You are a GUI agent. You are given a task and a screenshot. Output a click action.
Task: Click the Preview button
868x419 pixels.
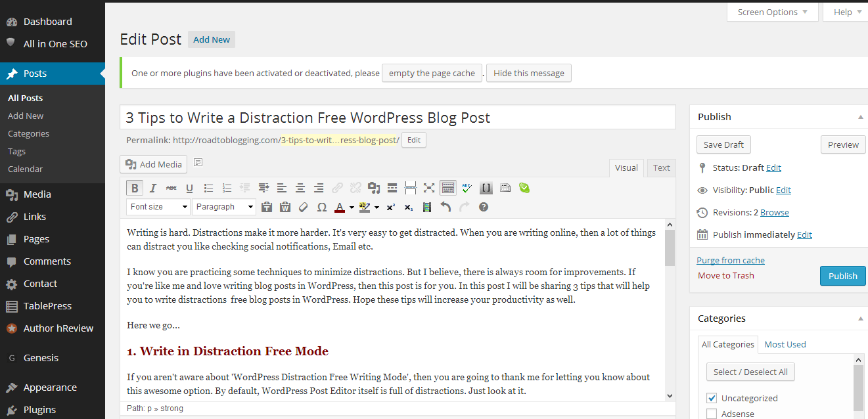(x=843, y=145)
